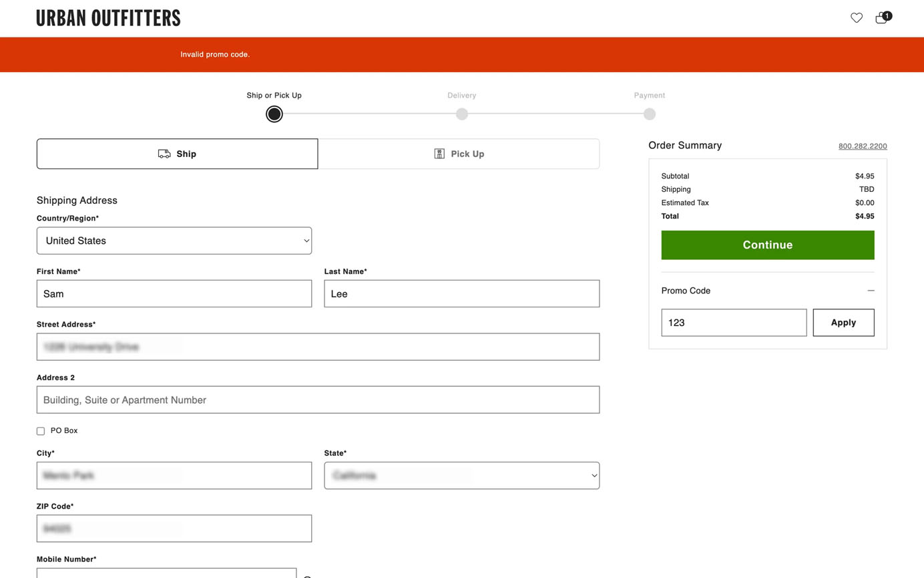Click the Ship or Pick Up progress circle
Viewport: 924px width, 578px height.
(x=274, y=114)
